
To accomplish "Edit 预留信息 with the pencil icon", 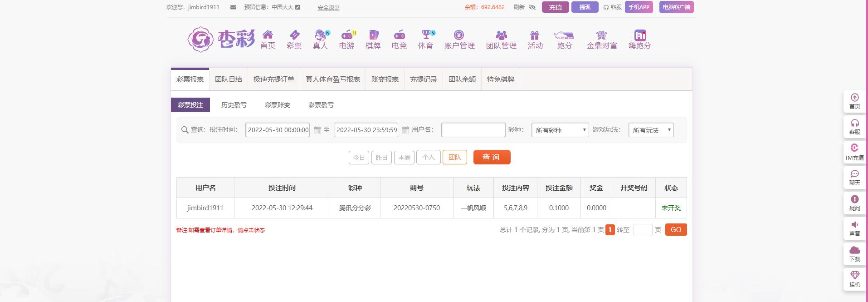I will click(x=297, y=7).
